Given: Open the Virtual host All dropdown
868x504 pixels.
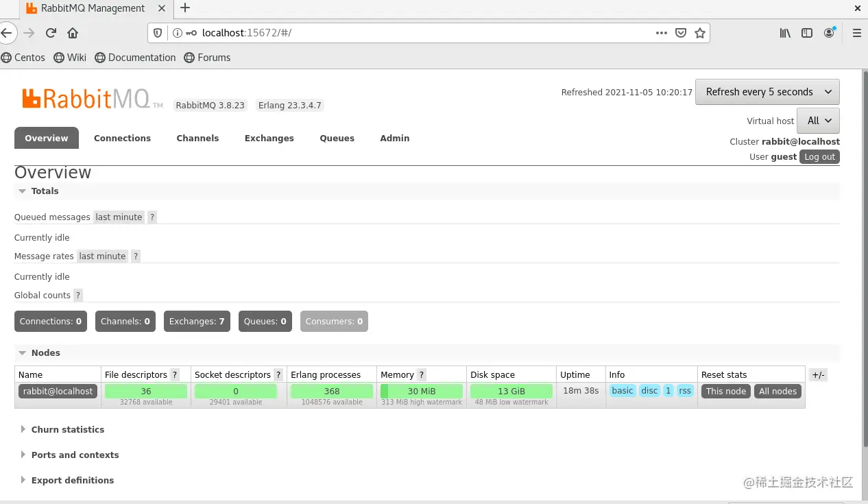Looking at the screenshot, I should [818, 121].
